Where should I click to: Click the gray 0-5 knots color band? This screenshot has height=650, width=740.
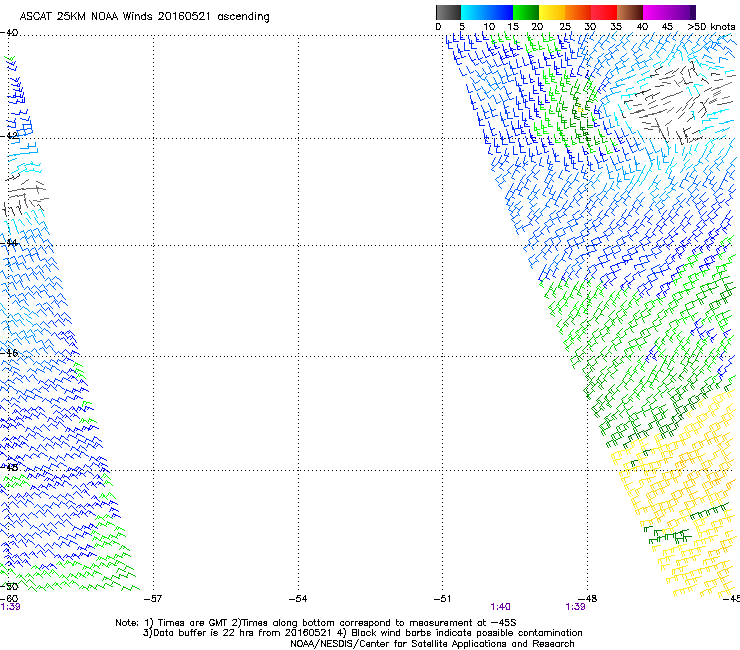(448, 12)
